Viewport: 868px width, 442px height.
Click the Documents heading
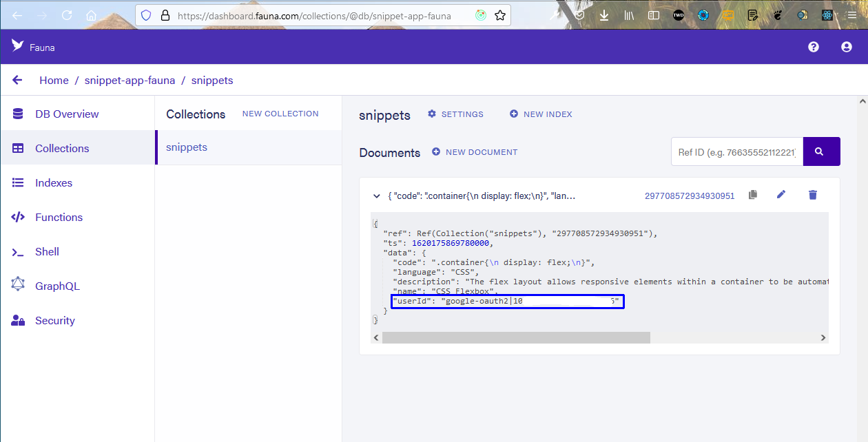point(389,153)
